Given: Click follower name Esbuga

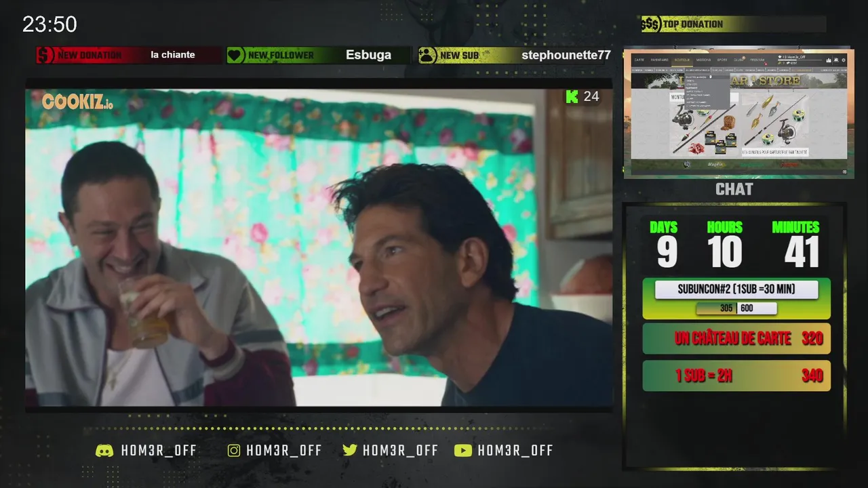Looking at the screenshot, I should [x=368, y=55].
